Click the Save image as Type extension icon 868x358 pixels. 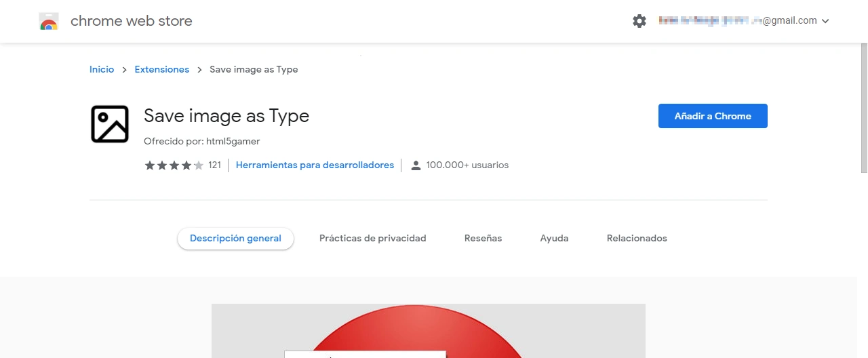(x=110, y=124)
